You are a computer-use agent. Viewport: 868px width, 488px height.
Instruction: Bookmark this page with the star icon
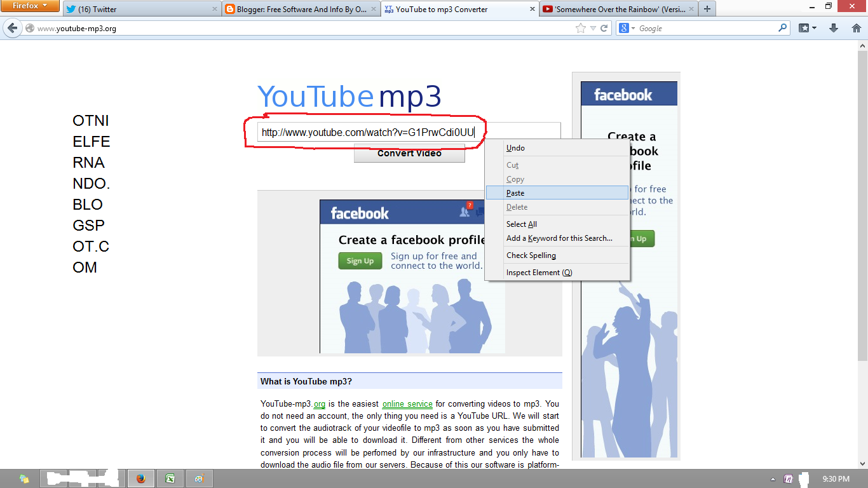[x=580, y=28]
